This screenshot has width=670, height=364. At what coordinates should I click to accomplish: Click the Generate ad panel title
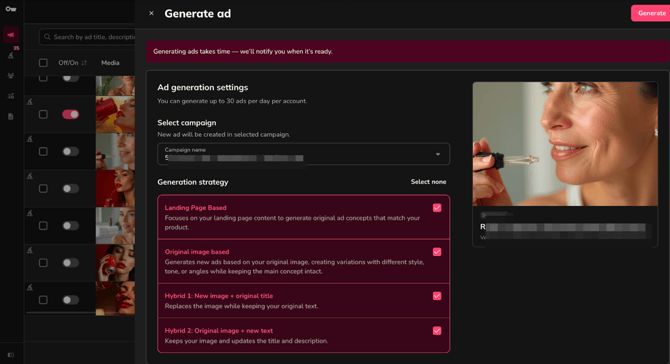(197, 14)
